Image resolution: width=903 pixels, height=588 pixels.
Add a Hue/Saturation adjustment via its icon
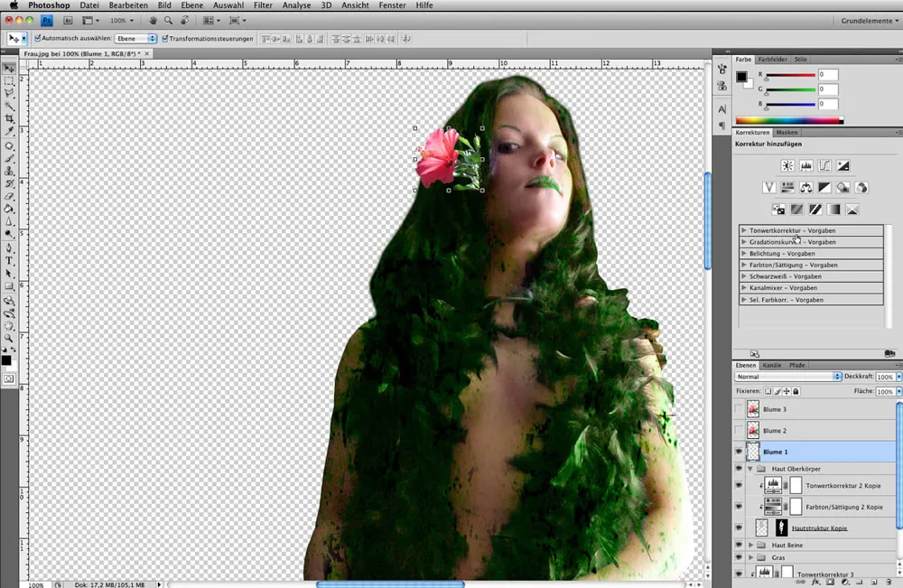(787, 187)
